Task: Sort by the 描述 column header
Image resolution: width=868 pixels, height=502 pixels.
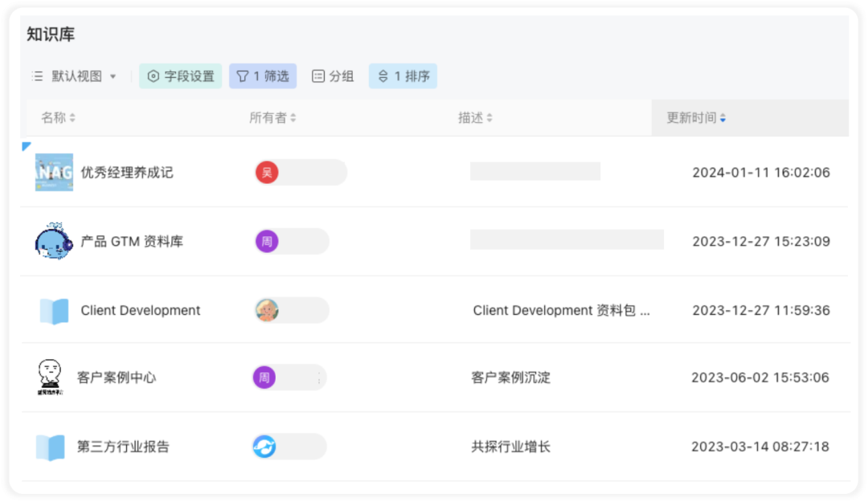Action: point(475,118)
